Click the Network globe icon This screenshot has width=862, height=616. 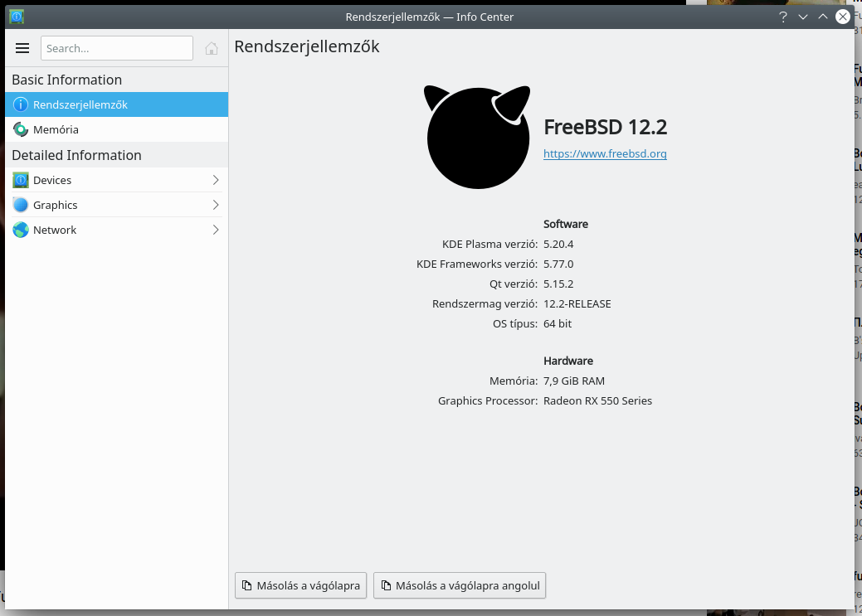tap(21, 230)
